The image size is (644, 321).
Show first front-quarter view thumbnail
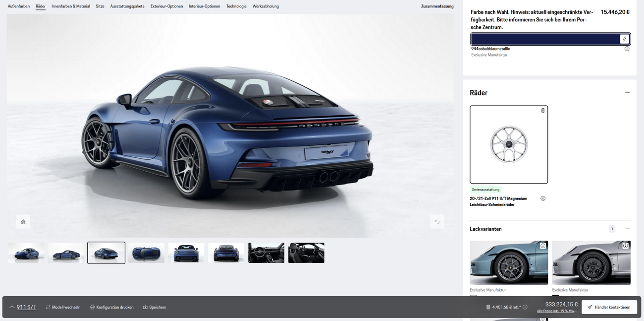tap(26, 253)
